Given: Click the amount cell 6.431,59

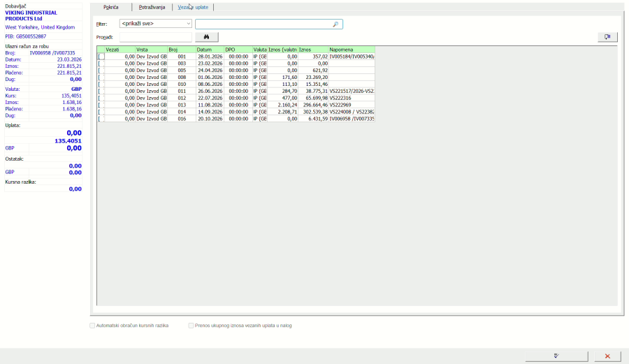Looking at the screenshot, I should tap(313, 119).
